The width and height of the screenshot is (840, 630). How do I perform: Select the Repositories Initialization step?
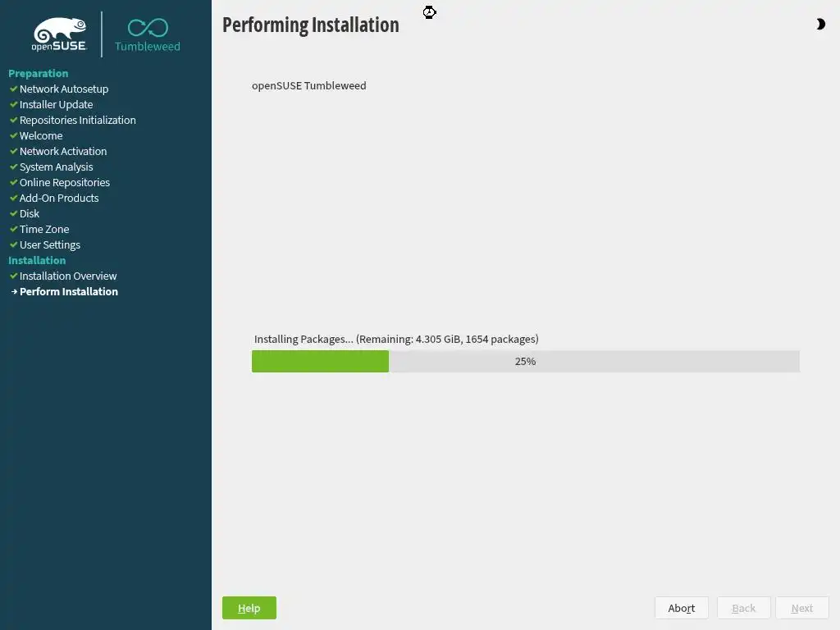(x=78, y=120)
